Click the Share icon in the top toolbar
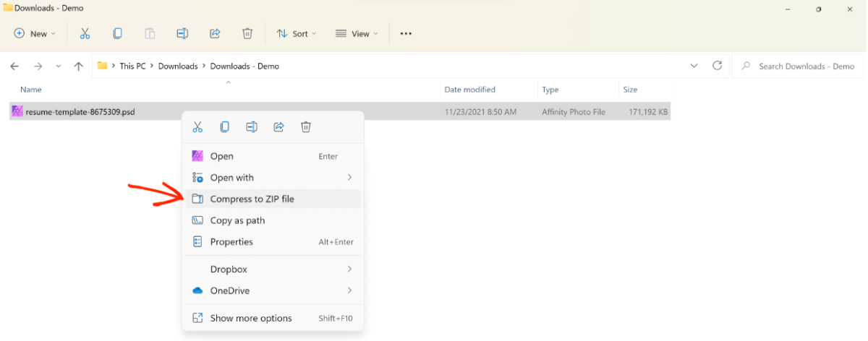Image resolution: width=868 pixels, height=341 pixels. [x=215, y=33]
